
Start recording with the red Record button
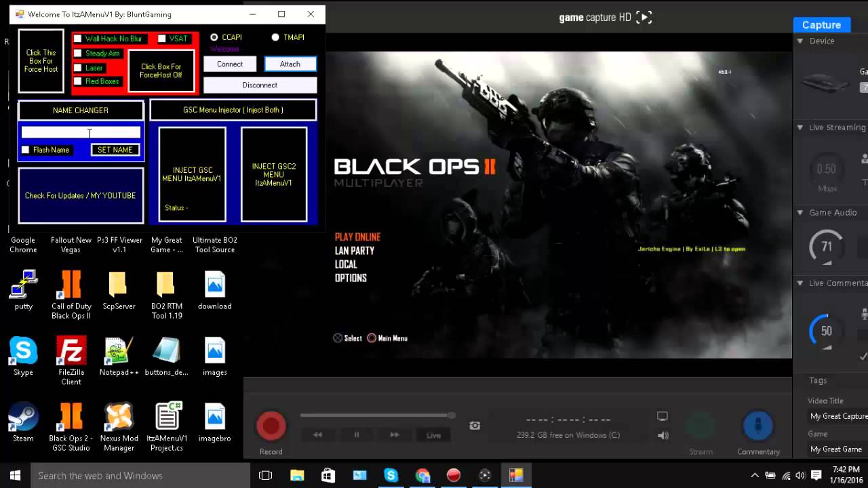pos(271,426)
